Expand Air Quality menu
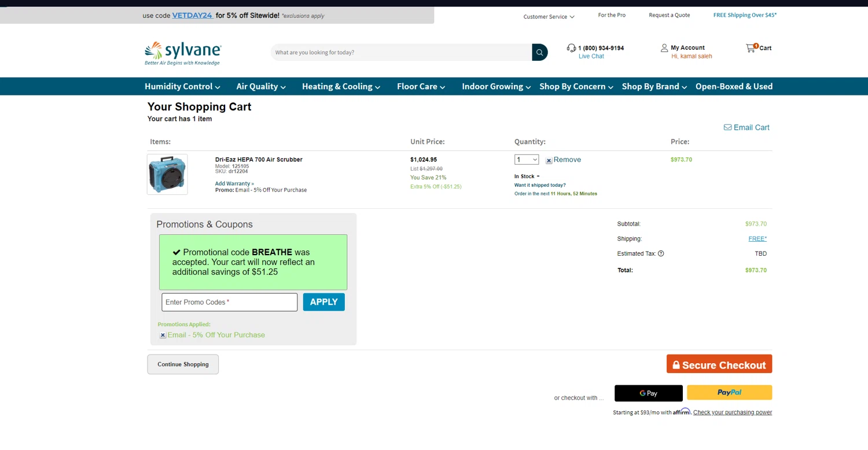 click(x=261, y=86)
